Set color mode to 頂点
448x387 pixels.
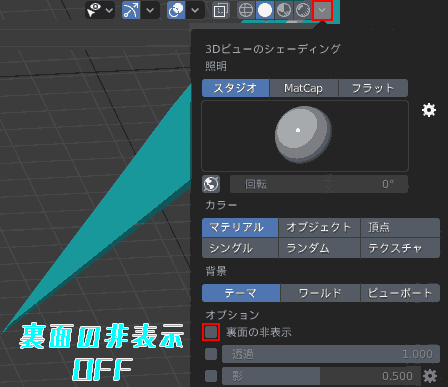pos(400,228)
